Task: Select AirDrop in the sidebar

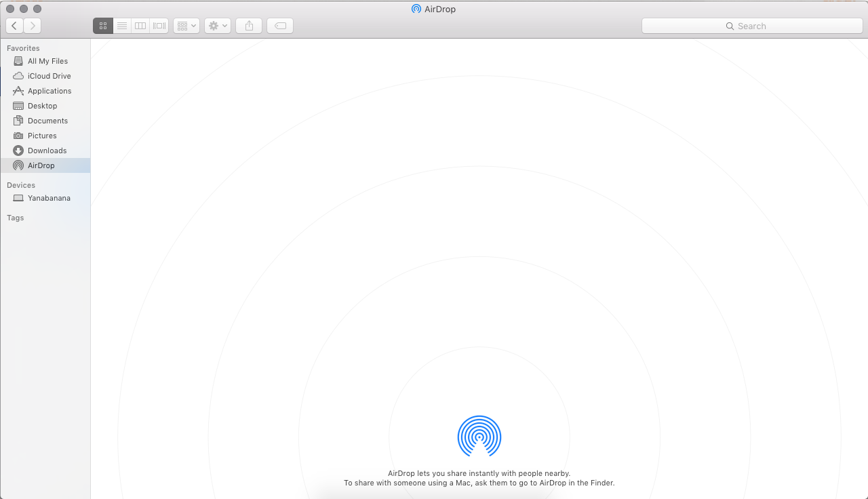Action: pos(45,165)
